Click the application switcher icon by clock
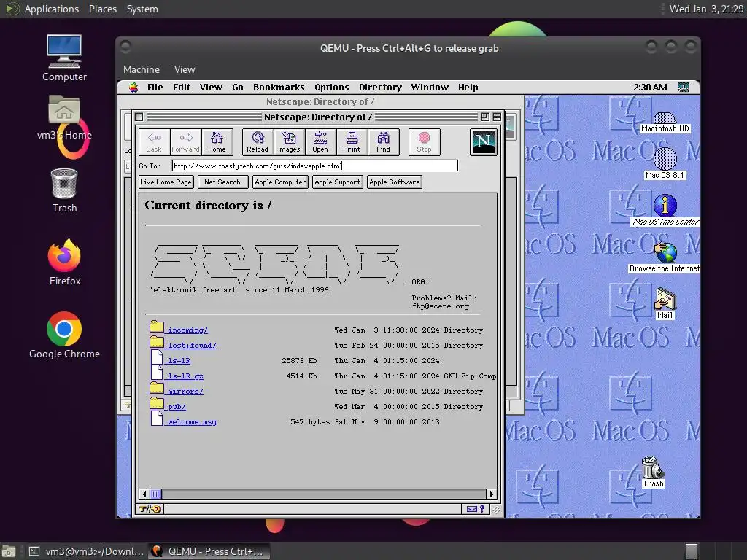 point(683,87)
